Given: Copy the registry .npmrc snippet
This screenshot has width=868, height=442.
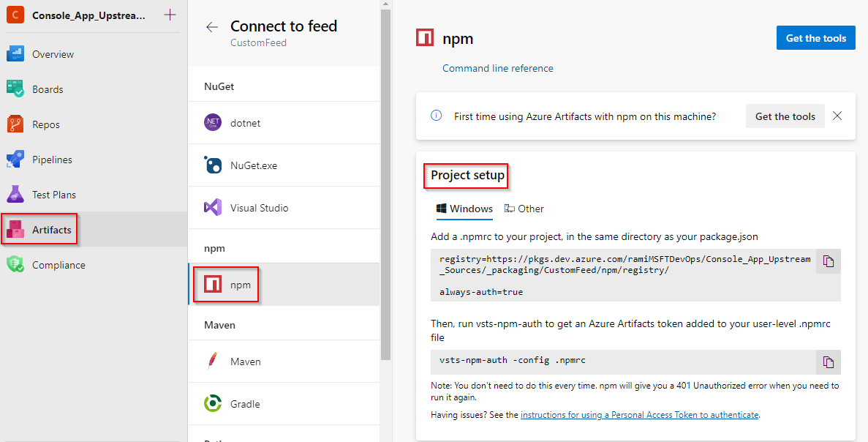Looking at the screenshot, I should (828, 261).
